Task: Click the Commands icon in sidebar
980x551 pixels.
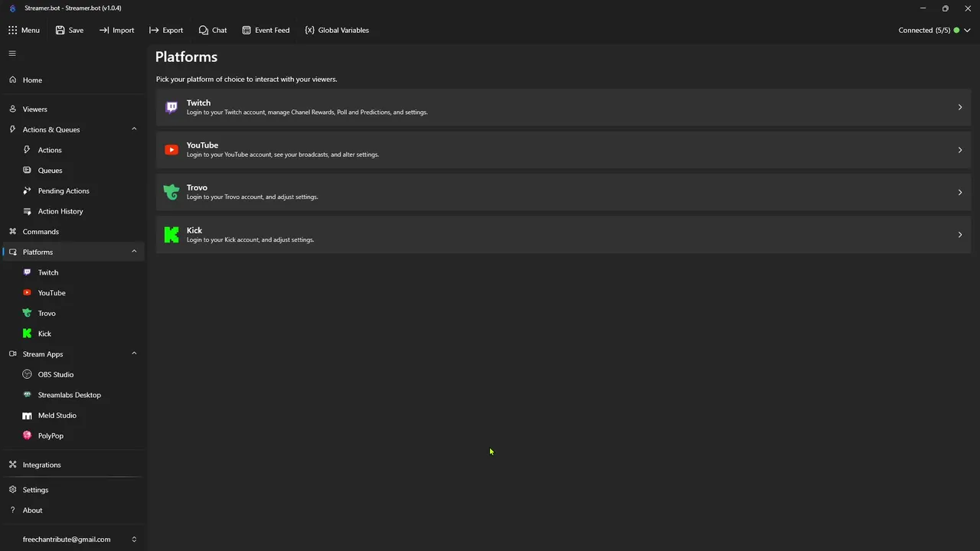Action: tap(12, 231)
